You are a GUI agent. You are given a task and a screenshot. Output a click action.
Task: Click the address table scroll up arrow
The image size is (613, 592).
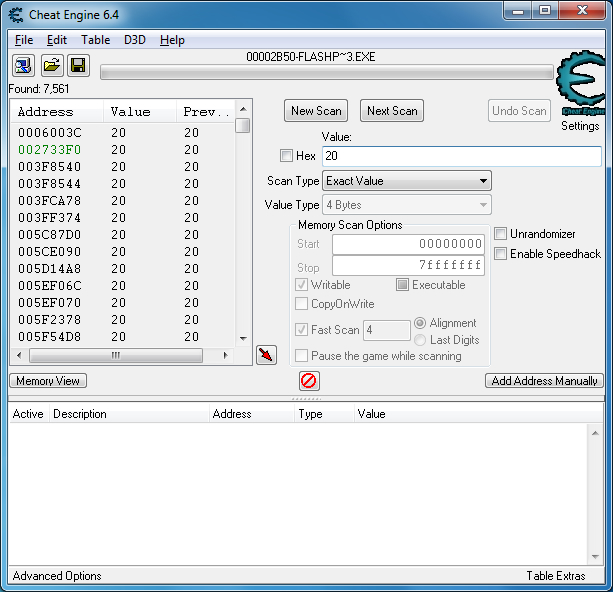point(595,433)
